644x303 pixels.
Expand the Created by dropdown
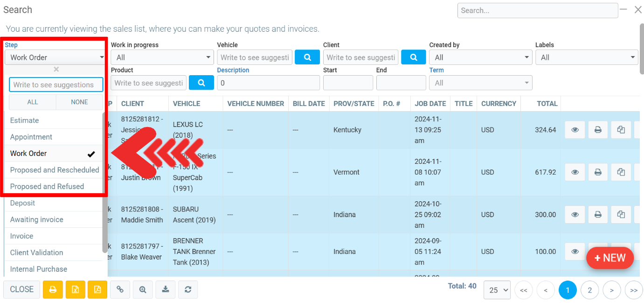(480, 57)
